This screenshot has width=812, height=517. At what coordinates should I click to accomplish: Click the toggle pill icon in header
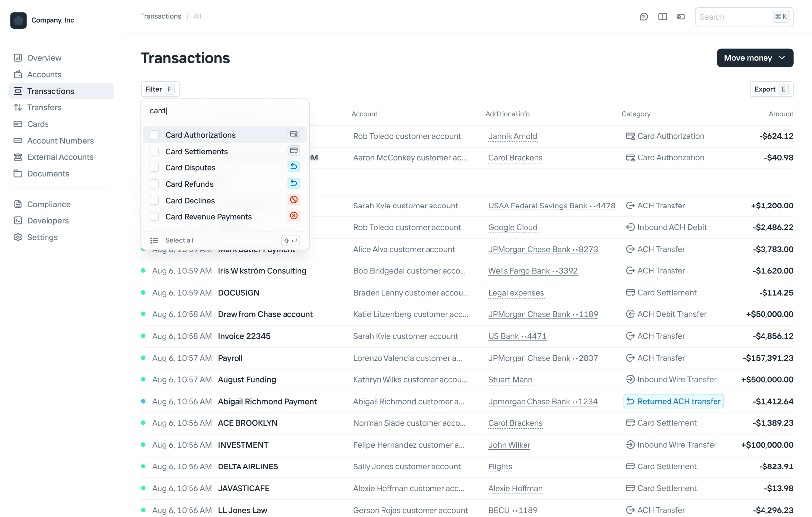(681, 17)
